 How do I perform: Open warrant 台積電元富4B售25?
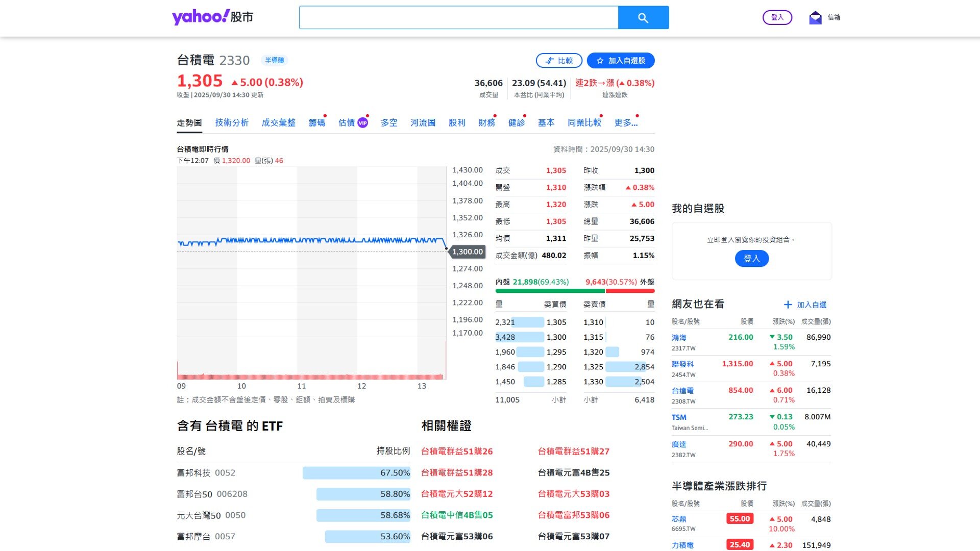pos(574,473)
